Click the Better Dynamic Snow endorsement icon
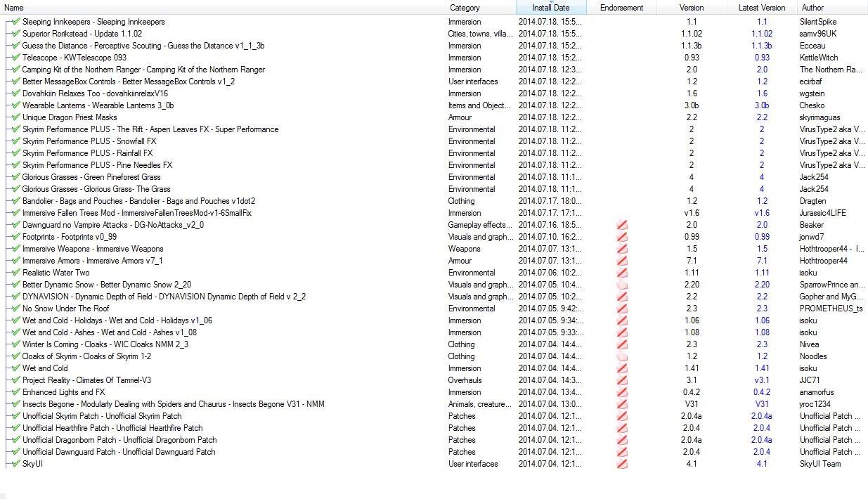The height and width of the screenshot is (499, 868). (x=621, y=285)
